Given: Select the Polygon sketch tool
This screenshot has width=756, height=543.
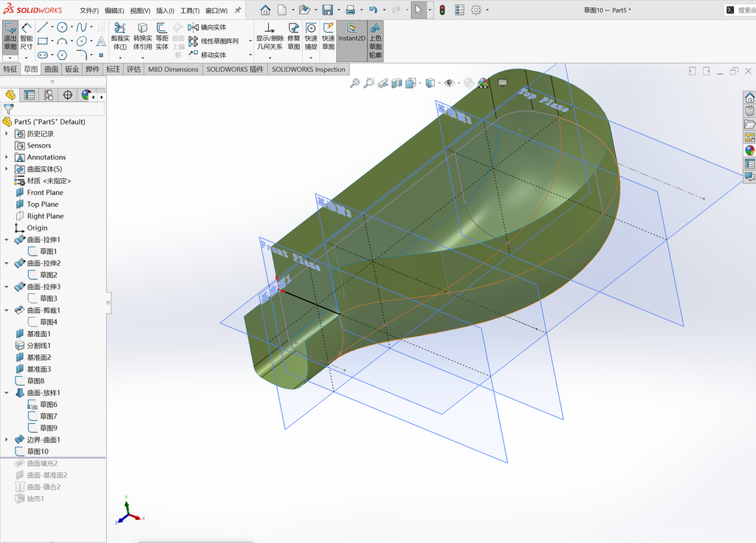Looking at the screenshot, I should click(62, 55).
